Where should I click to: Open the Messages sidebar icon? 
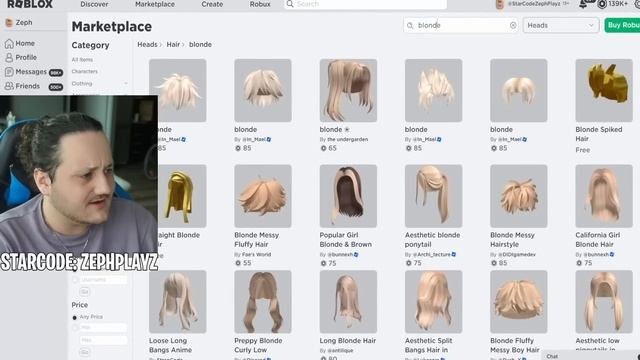(9, 72)
